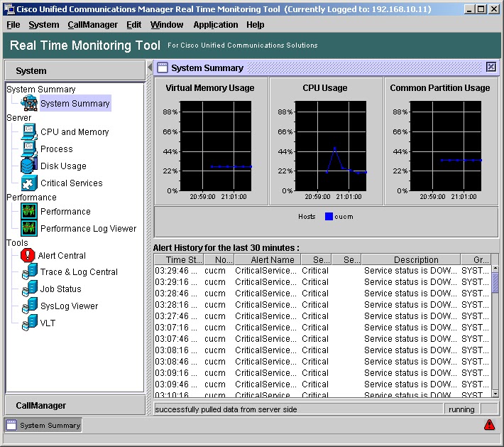504x447 pixels.
Task: Click the red alert triangle in status bar
Action: coord(489,425)
